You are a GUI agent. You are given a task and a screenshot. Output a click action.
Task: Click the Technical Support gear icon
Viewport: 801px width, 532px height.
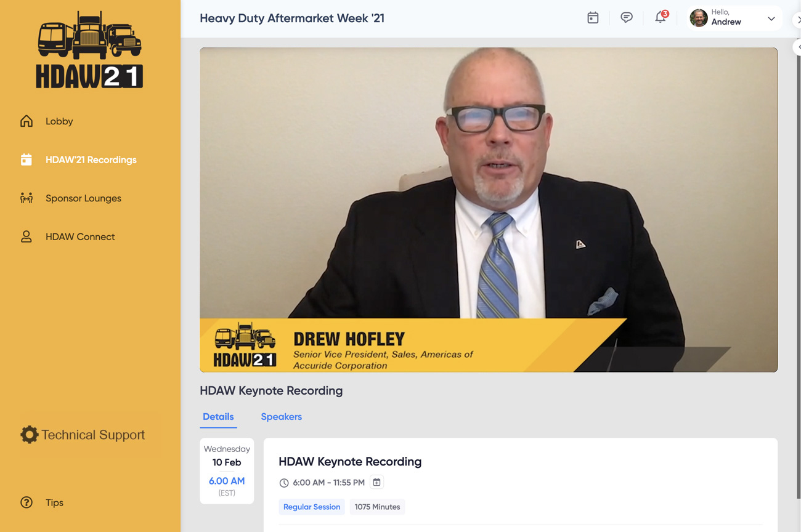click(29, 435)
